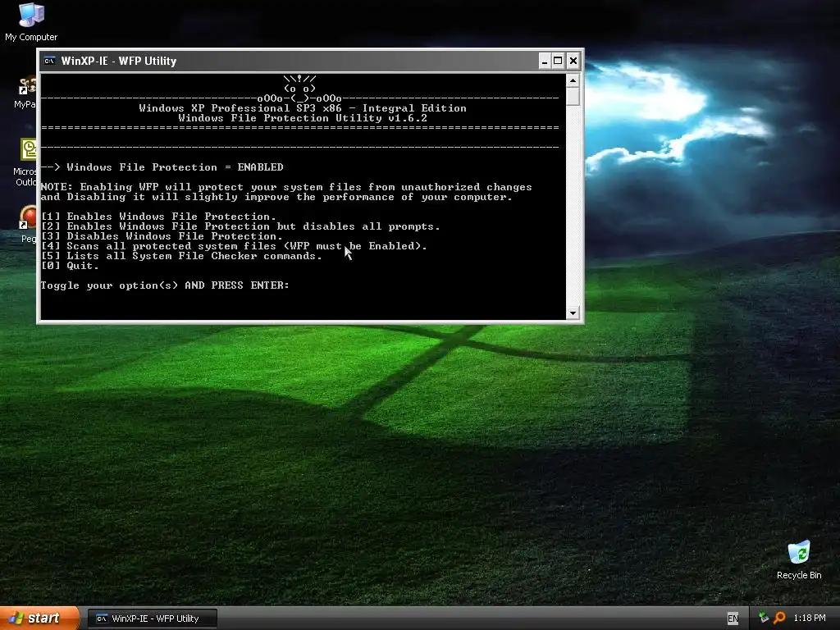Click the magnifier search tray icon
This screenshot has height=630, width=840.
pyautogui.click(x=779, y=618)
